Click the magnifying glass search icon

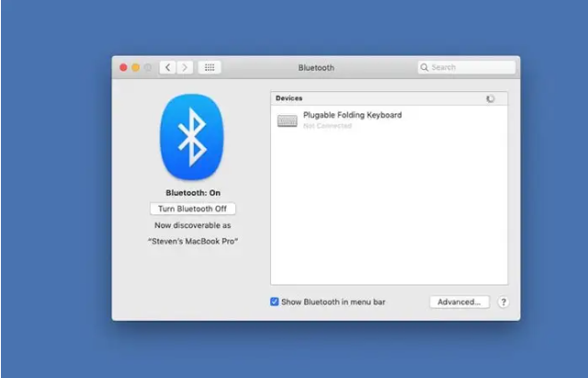pyautogui.click(x=424, y=67)
